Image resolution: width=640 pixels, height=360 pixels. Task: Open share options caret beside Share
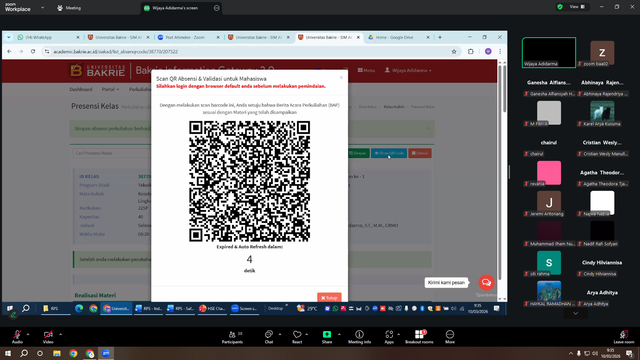pyautogui.click(x=339, y=334)
